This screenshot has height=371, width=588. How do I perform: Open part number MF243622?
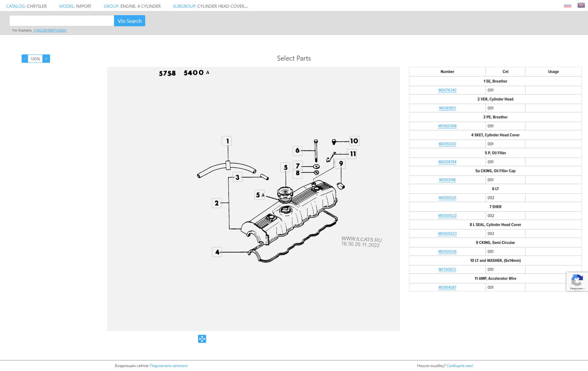pyautogui.click(x=447, y=270)
